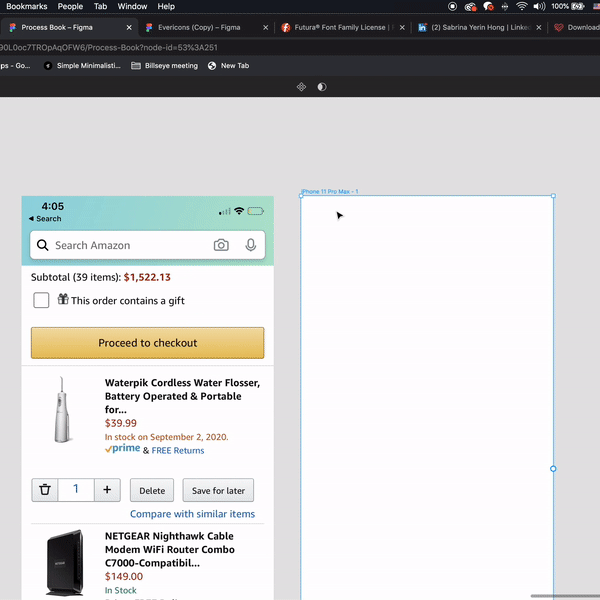Open the volume speaker menu bar icon
The image size is (600, 600).
click(539, 6)
